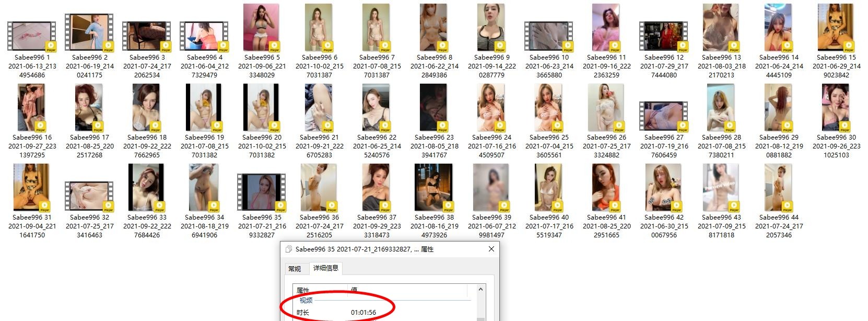Click the file icon in the properties title bar
868x321 pixels.
(x=289, y=249)
